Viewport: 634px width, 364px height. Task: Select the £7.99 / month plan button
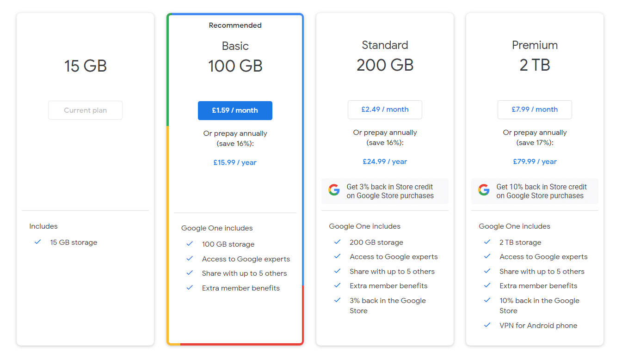[535, 109]
